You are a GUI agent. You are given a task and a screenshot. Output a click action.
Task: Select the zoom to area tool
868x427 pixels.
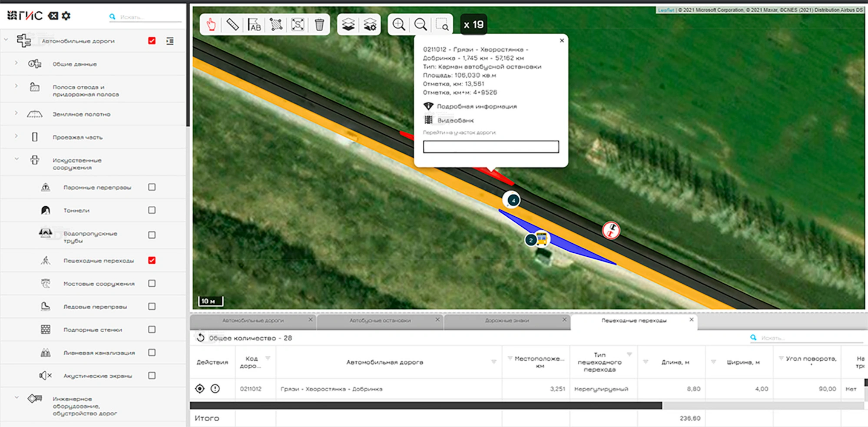point(442,25)
